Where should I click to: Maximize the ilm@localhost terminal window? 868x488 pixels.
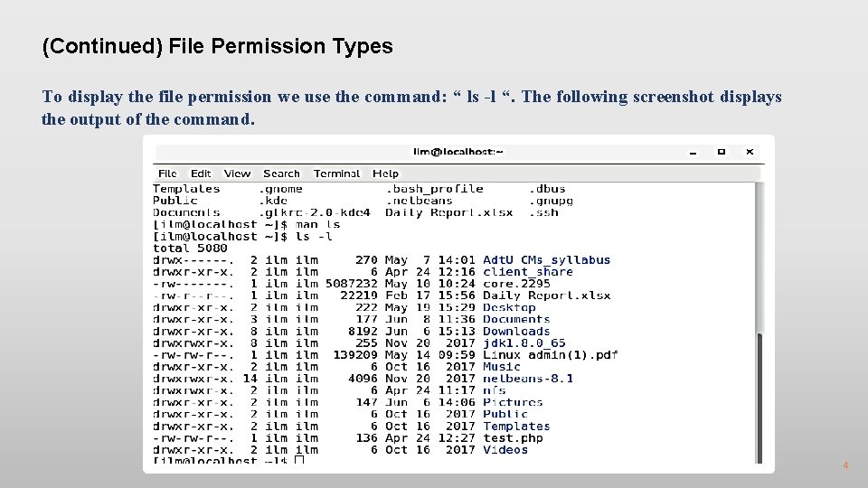pyautogui.click(x=722, y=152)
